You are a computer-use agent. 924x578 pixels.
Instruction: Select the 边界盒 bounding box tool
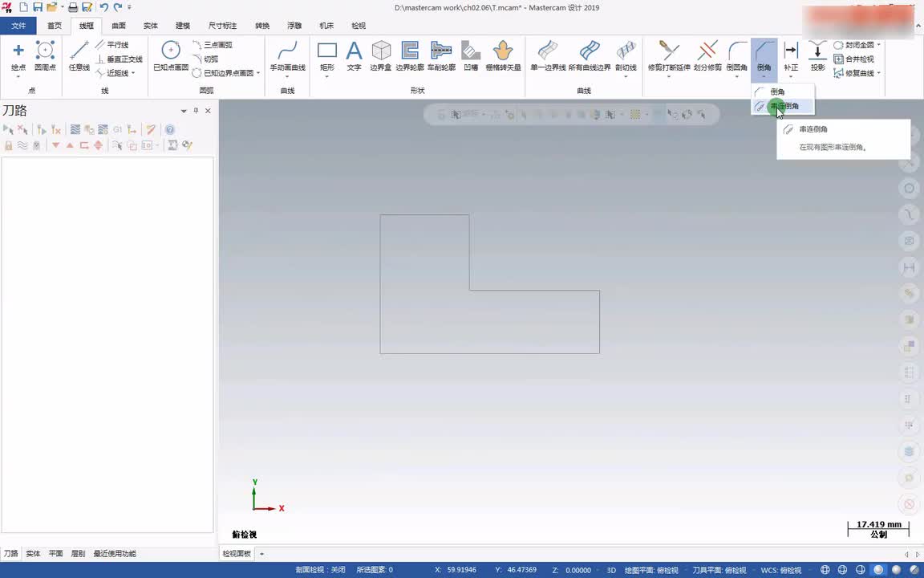click(381, 57)
